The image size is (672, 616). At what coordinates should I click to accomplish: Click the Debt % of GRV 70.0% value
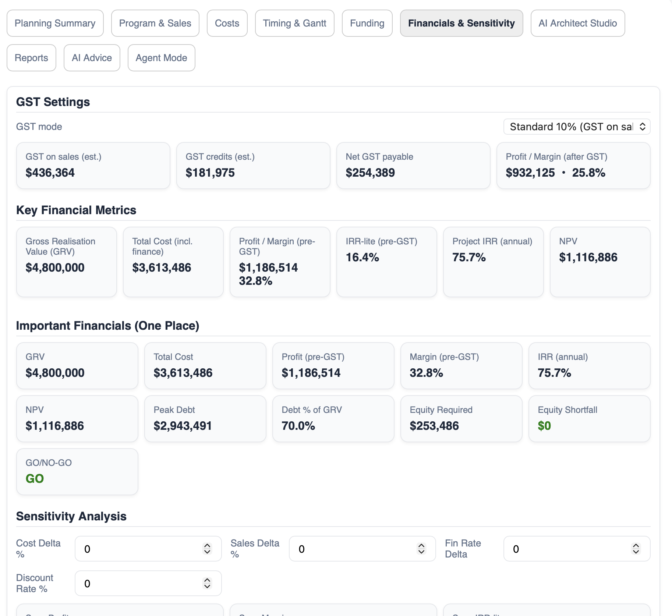click(298, 426)
